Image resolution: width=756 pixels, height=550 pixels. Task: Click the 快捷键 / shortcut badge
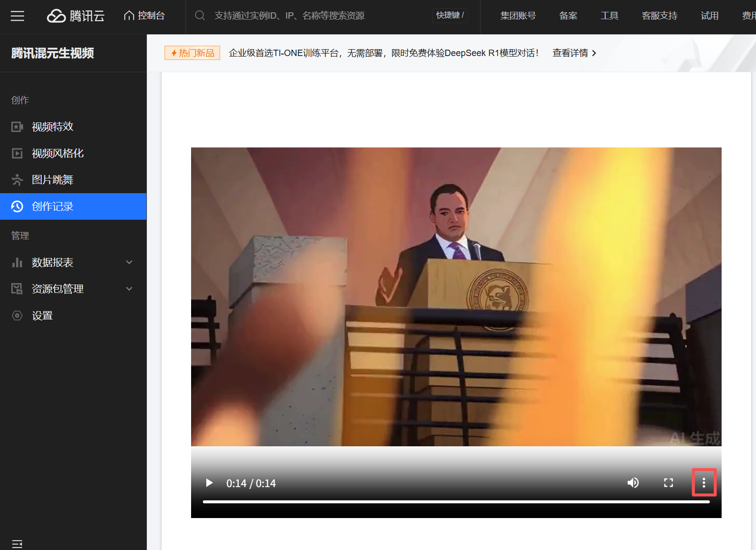coord(450,15)
